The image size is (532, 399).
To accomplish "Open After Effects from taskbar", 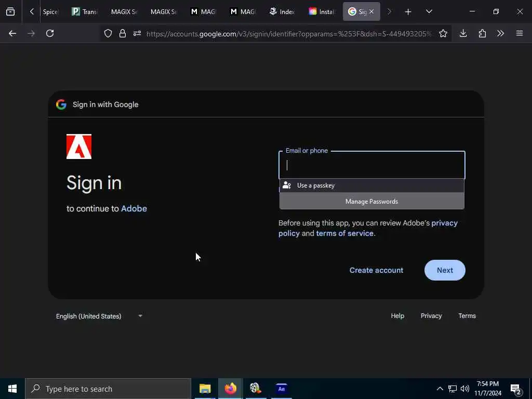I will point(282,389).
